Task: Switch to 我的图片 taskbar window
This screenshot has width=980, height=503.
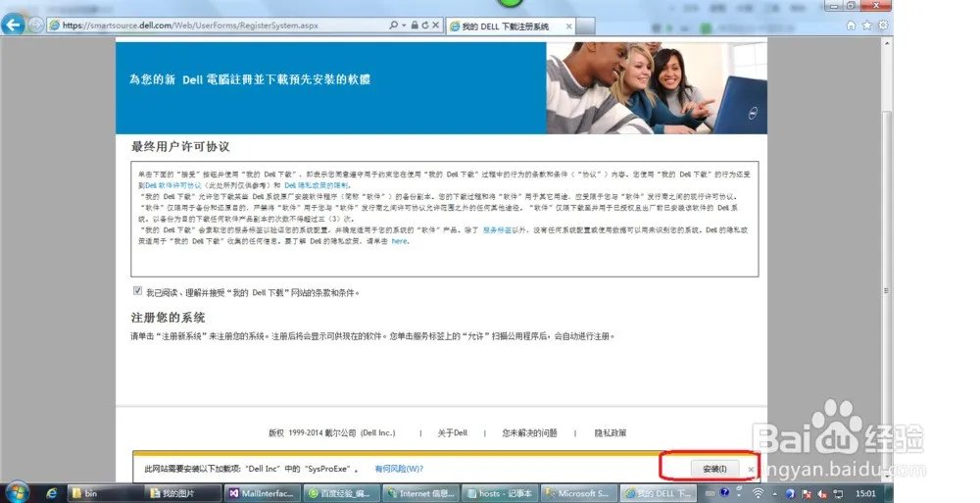Action: (184, 493)
